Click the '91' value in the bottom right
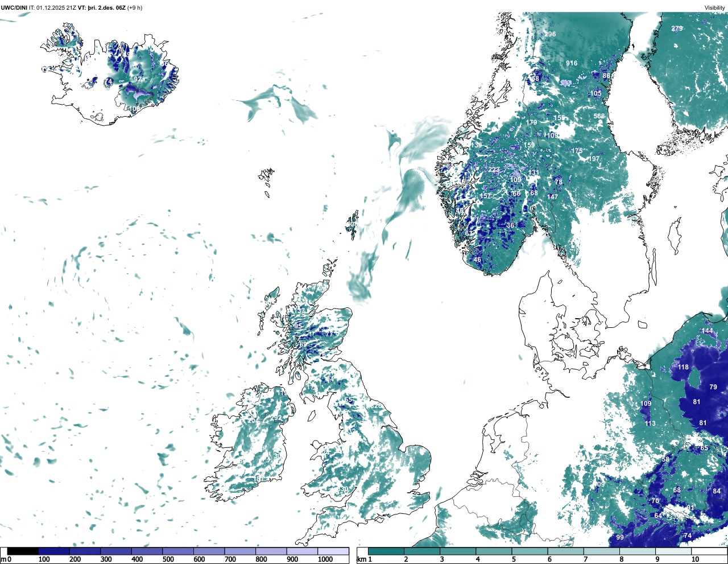Screen dimensions: 728x564 click(x=690, y=508)
